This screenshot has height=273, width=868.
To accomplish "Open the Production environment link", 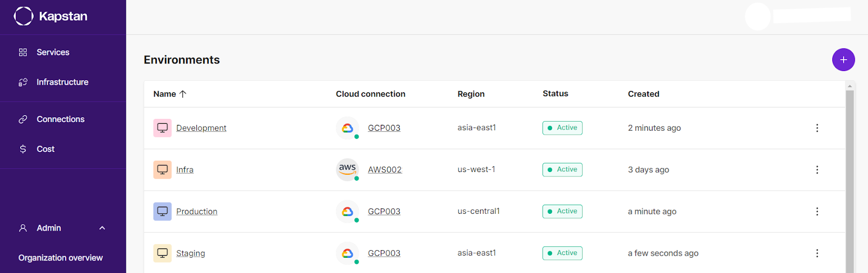I will click(x=197, y=212).
